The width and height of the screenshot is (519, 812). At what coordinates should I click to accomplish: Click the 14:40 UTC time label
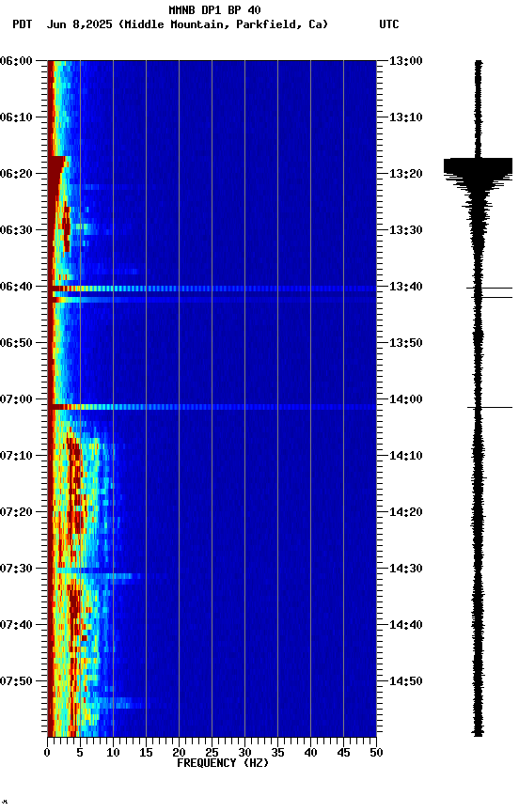405,625
